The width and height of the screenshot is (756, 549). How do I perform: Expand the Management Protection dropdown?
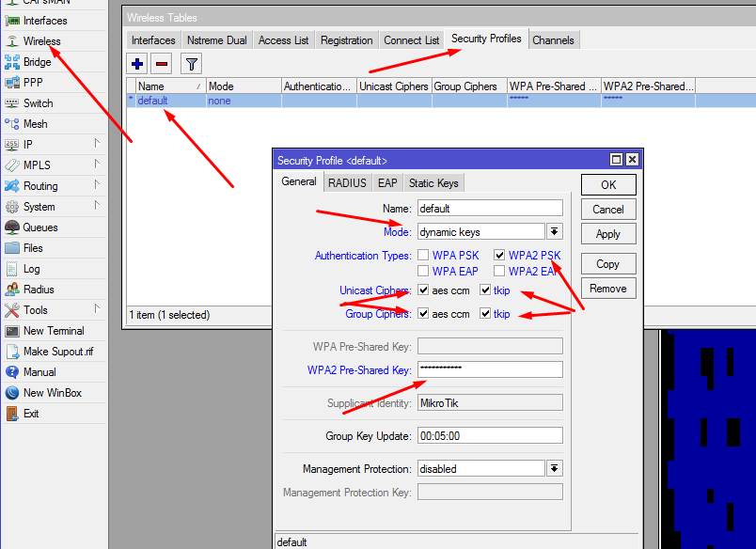555,468
